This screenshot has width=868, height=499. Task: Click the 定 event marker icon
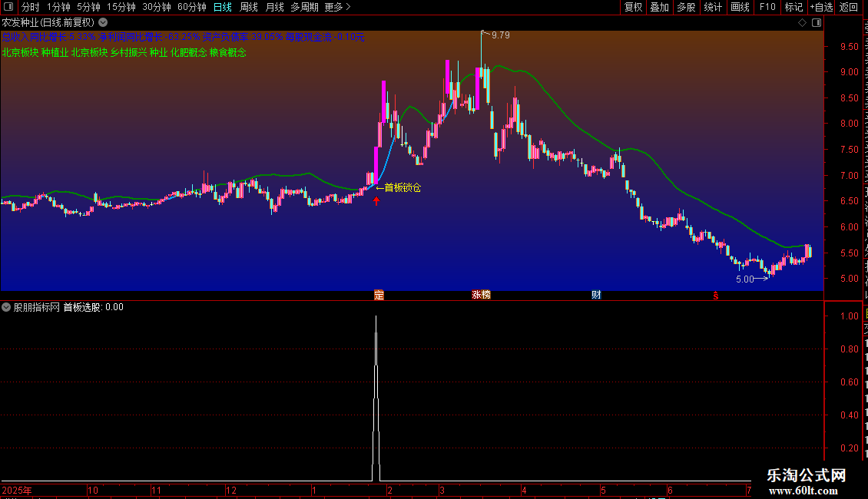pyautogui.click(x=379, y=295)
